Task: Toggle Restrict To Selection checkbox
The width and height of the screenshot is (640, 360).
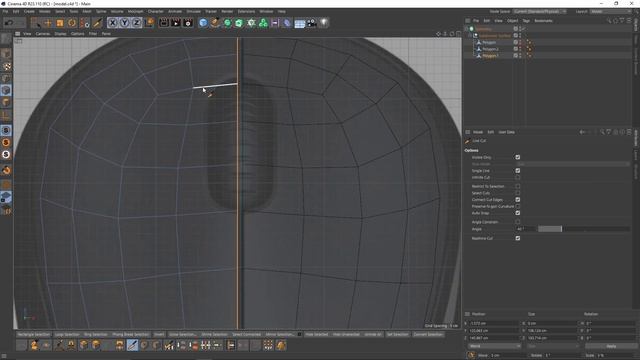Action: pos(518,186)
